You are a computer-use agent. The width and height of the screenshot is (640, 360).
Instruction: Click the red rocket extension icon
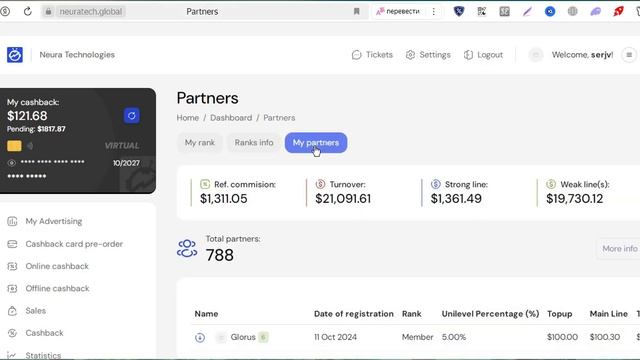tap(618, 11)
